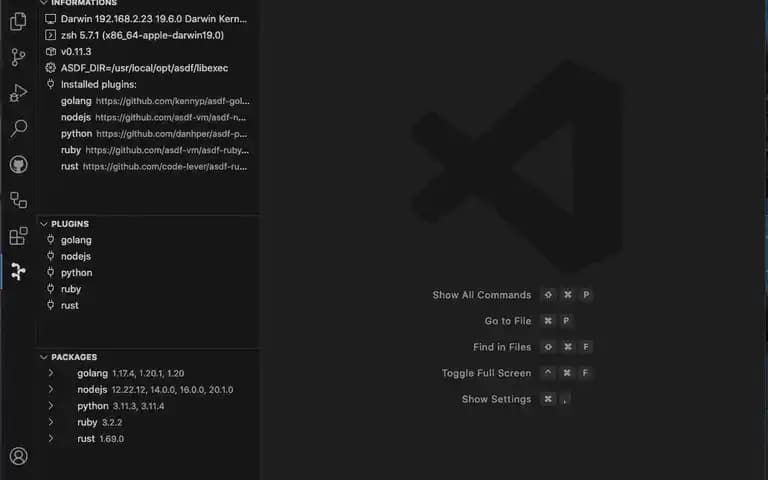Click python versions 3.11.3, 3.11.4 text

pyautogui.click(x=139, y=406)
